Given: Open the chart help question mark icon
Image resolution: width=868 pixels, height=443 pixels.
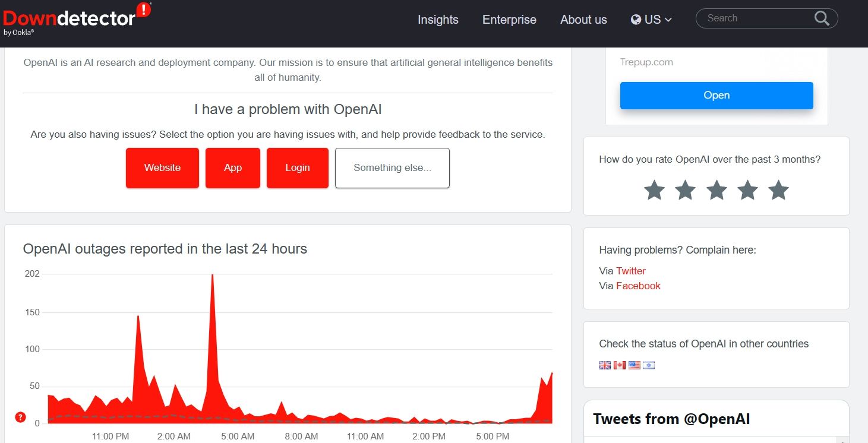Looking at the screenshot, I should [20, 417].
